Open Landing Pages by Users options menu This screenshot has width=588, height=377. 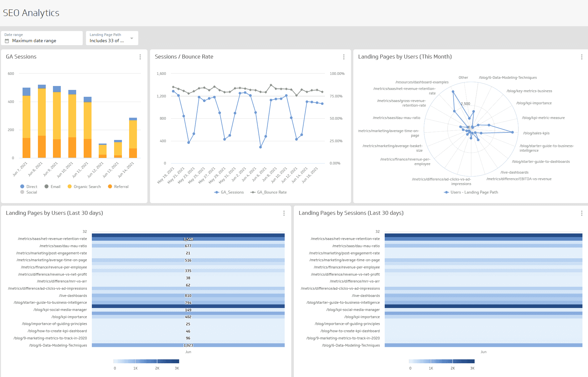tap(284, 213)
